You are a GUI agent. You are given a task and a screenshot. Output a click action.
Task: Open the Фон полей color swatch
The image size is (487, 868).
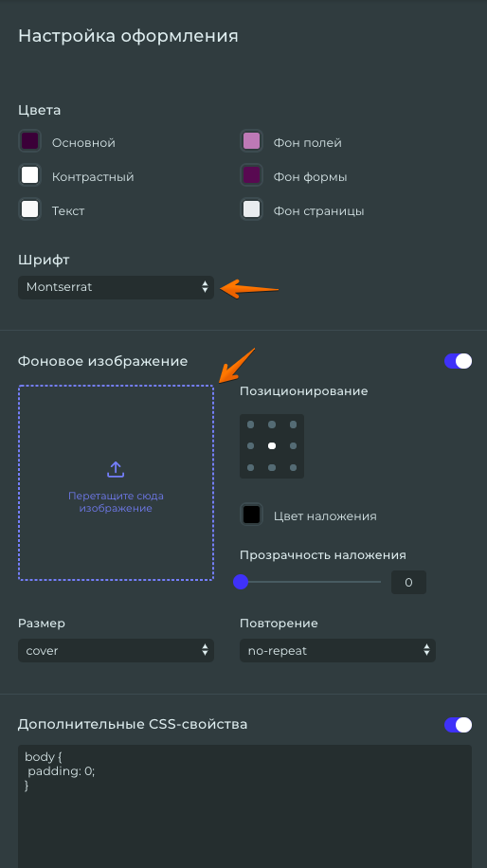(251, 140)
